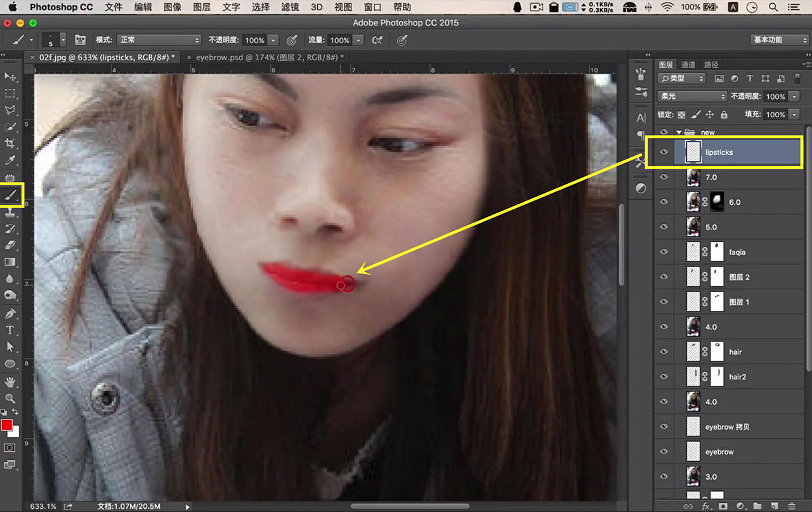Hide the eyebrow layer
This screenshot has width=812, height=512.
click(x=664, y=452)
